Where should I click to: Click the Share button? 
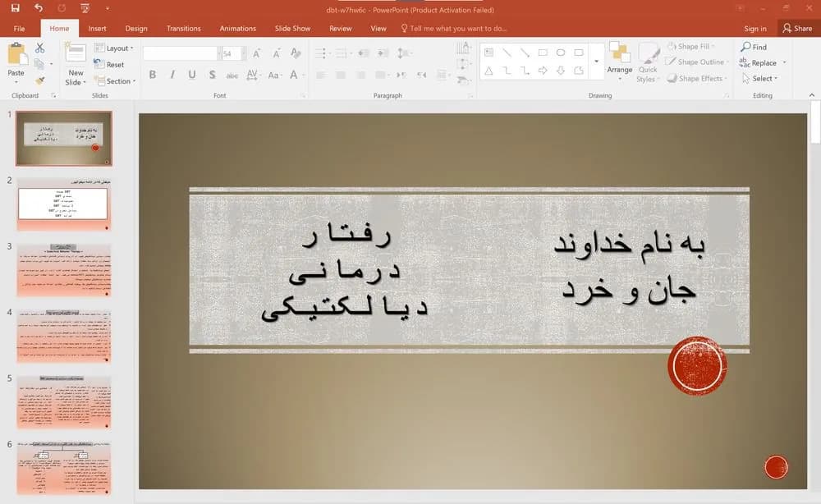click(797, 28)
